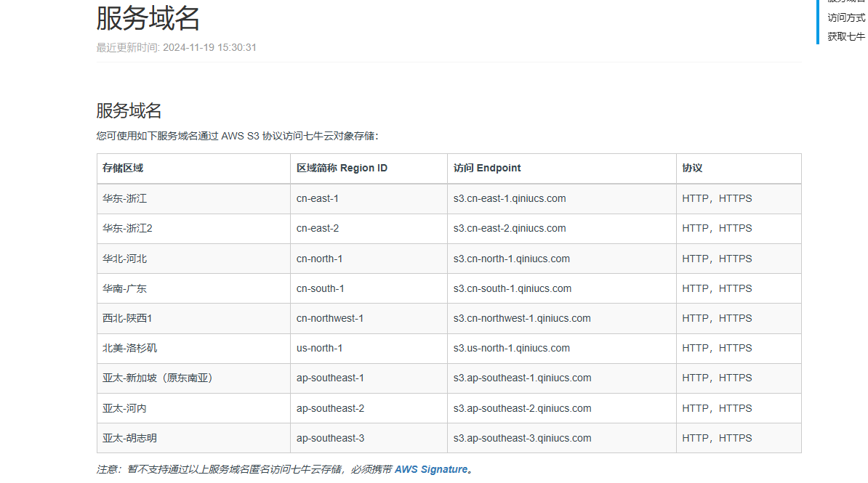Click the 最近更新时间 timestamp text
This screenshot has height=483, width=868.
pyautogui.click(x=176, y=48)
